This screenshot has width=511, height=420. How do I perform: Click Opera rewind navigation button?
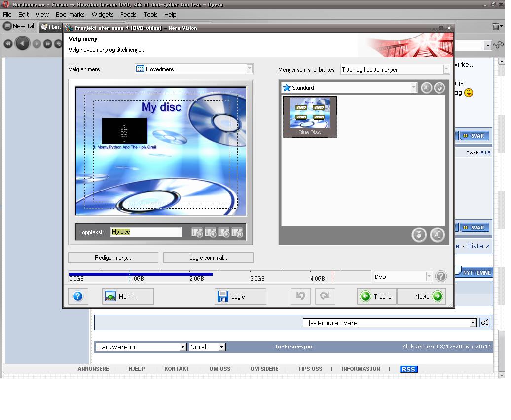pyautogui.click(x=8, y=44)
